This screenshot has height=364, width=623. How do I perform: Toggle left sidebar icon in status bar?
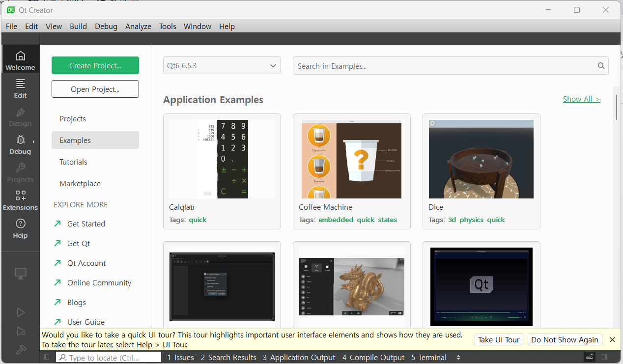pos(47,357)
